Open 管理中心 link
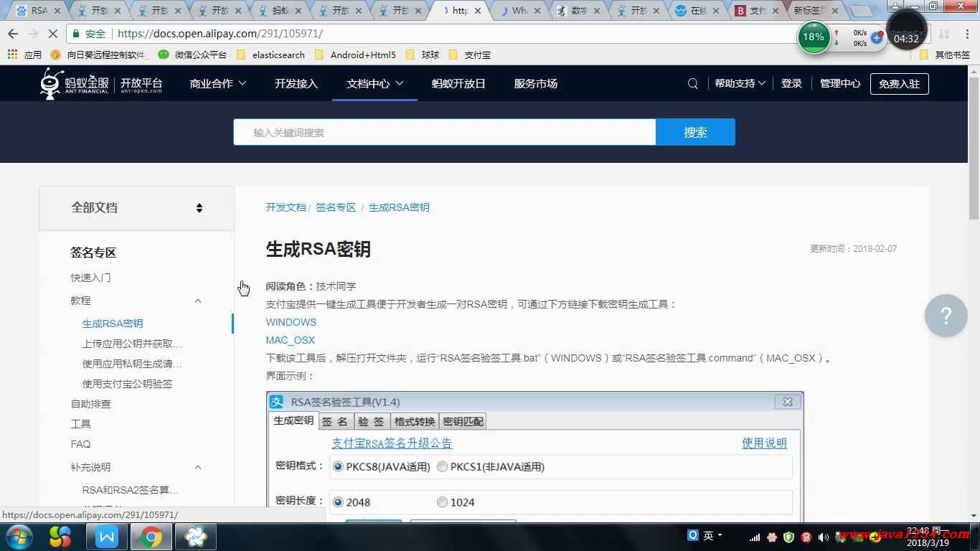This screenshot has width=980, height=551. 840,84
